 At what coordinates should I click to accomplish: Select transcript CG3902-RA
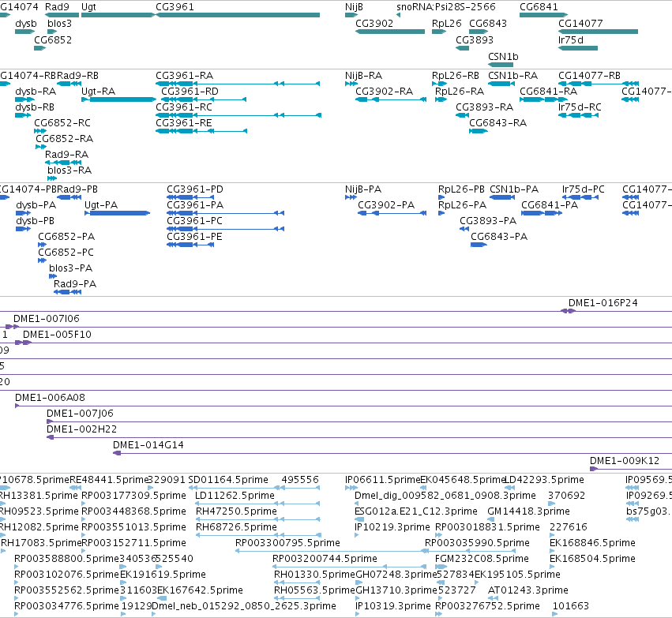tap(391, 99)
